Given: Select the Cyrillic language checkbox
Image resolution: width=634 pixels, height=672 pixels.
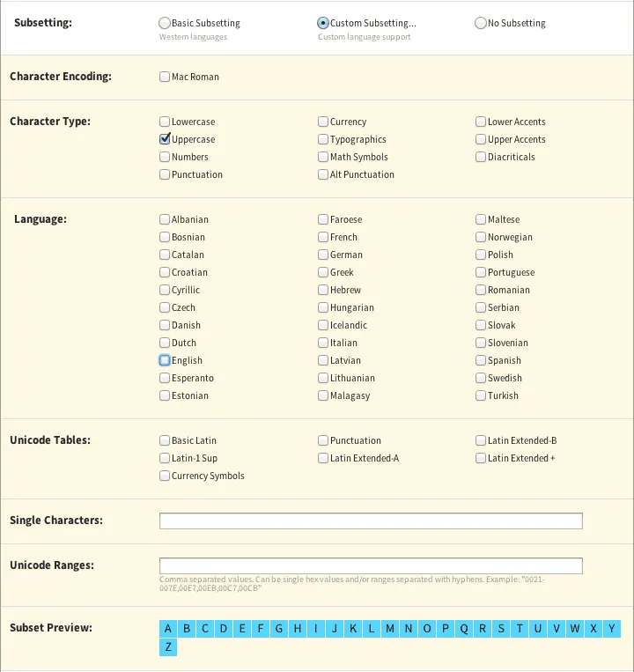Looking at the screenshot, I should pyautogui.click(x=165, y=291).
